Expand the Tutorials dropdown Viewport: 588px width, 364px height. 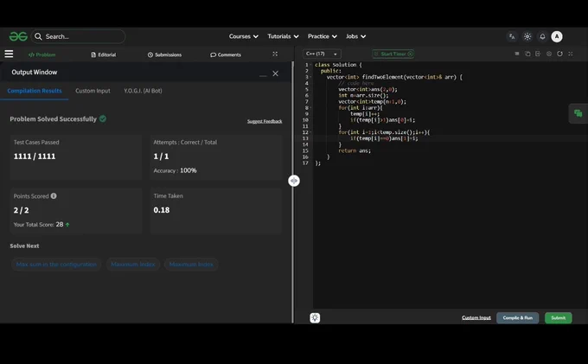(x=283, y=36)
